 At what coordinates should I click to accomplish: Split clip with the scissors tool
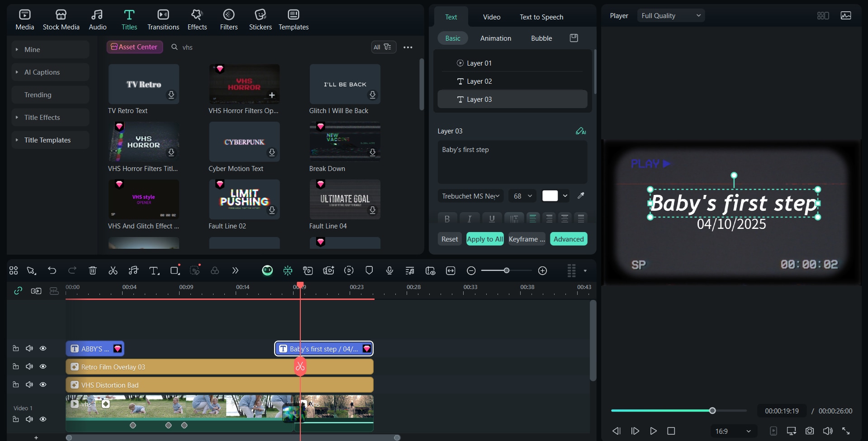pos(113,270)
